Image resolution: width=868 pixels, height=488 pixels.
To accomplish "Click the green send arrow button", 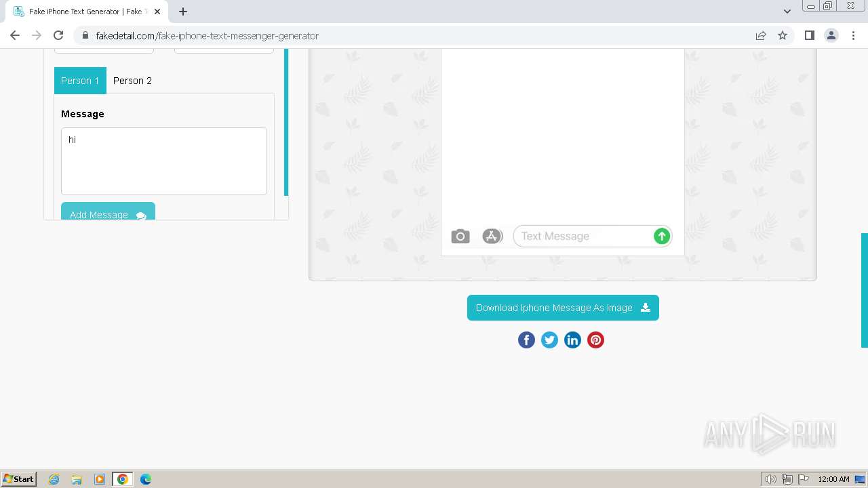I will (x=662, y=236).
